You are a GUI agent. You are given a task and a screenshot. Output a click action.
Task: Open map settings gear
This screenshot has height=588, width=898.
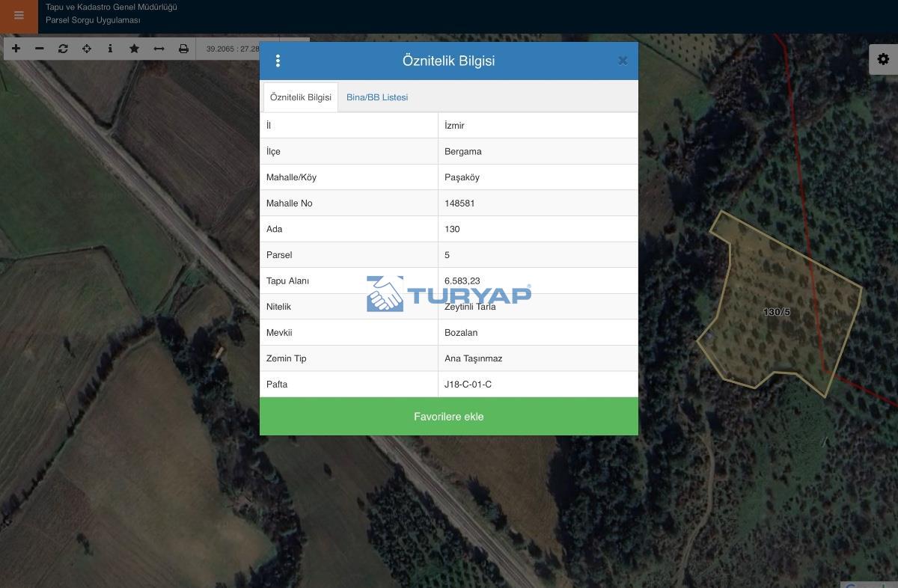tap(883, 59)
